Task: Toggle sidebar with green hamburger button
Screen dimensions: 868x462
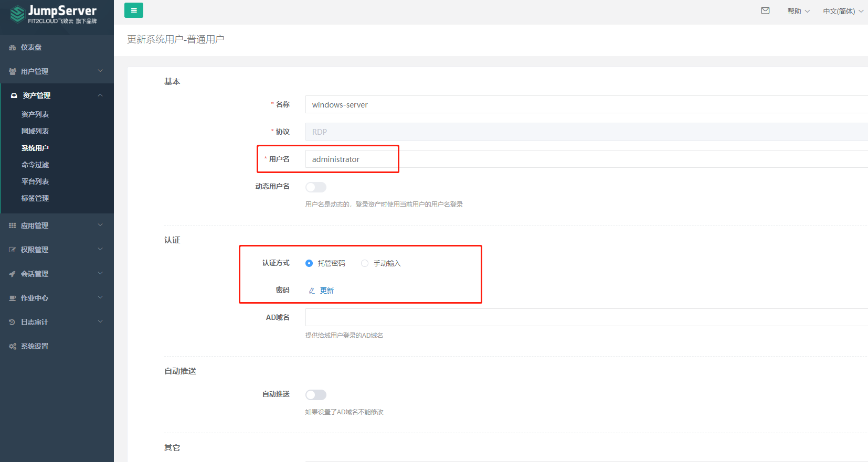Action: (x=134, y=10)
